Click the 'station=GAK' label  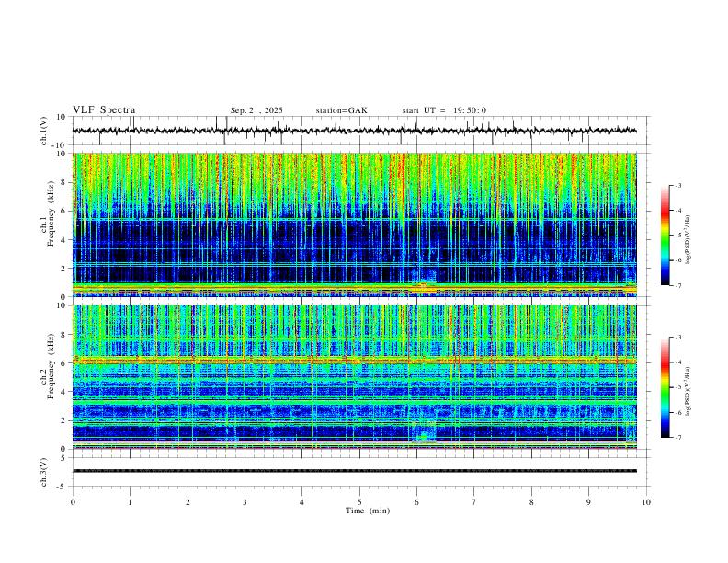(x=341, y=110)
